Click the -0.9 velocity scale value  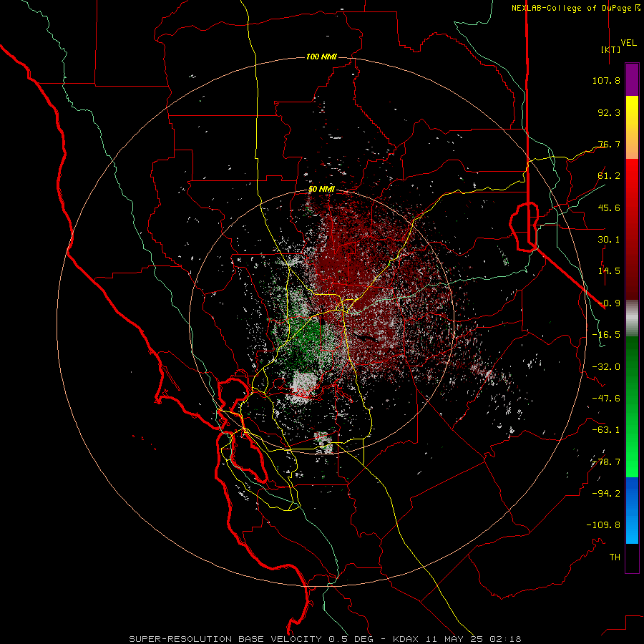(609, 303)
